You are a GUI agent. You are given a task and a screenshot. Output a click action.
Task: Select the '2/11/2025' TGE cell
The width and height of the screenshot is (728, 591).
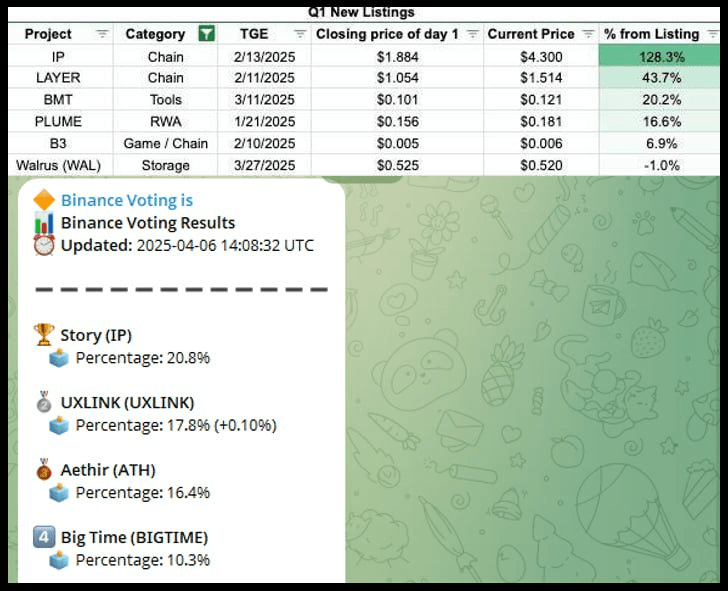[265, 78]
